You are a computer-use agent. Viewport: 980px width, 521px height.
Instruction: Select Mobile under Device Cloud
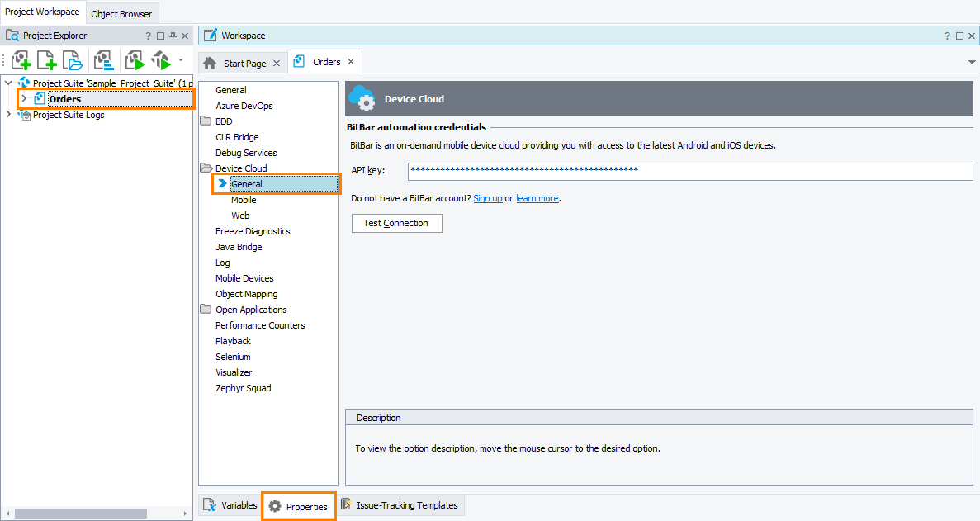[x=244, y=200]
